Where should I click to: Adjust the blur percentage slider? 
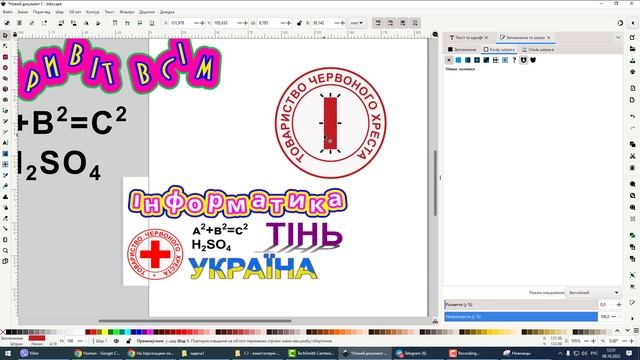coord(521,304)
